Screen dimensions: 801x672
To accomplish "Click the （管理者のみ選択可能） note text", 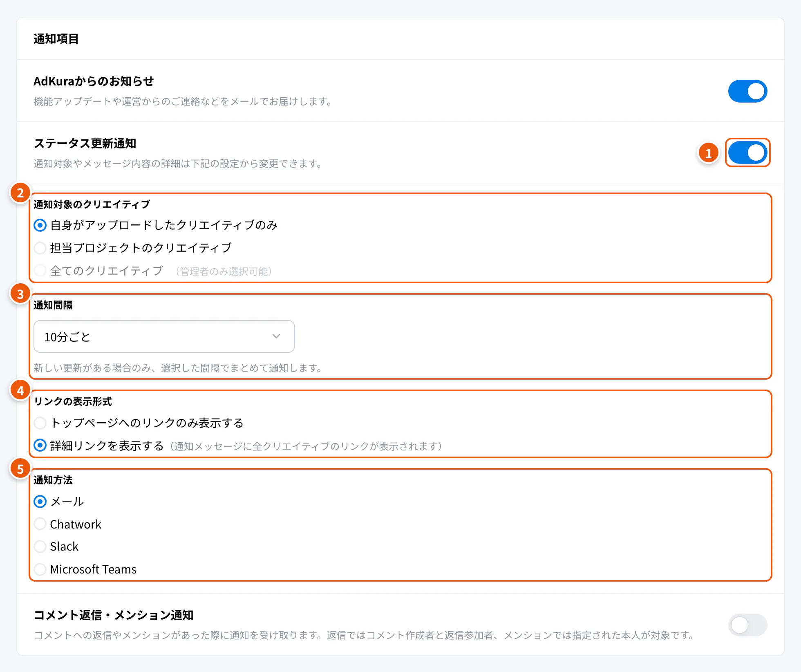I will (x=224, y=271).
